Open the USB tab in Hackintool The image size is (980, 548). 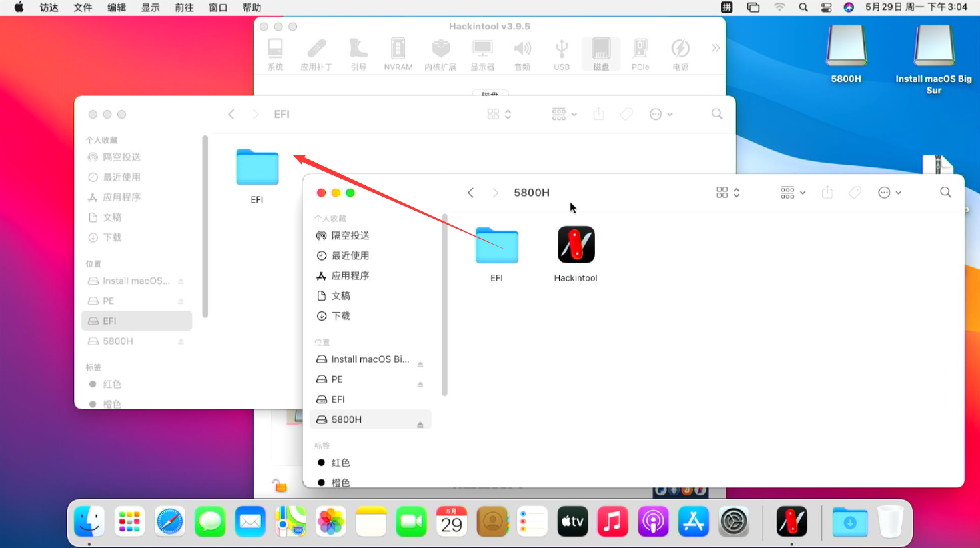[562, 54]
